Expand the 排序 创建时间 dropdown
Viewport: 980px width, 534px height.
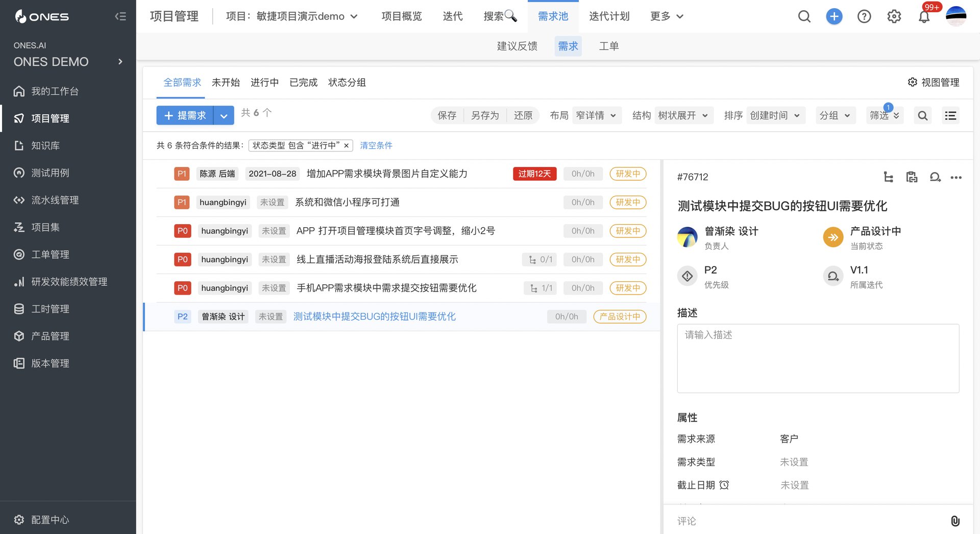point(776,115)
